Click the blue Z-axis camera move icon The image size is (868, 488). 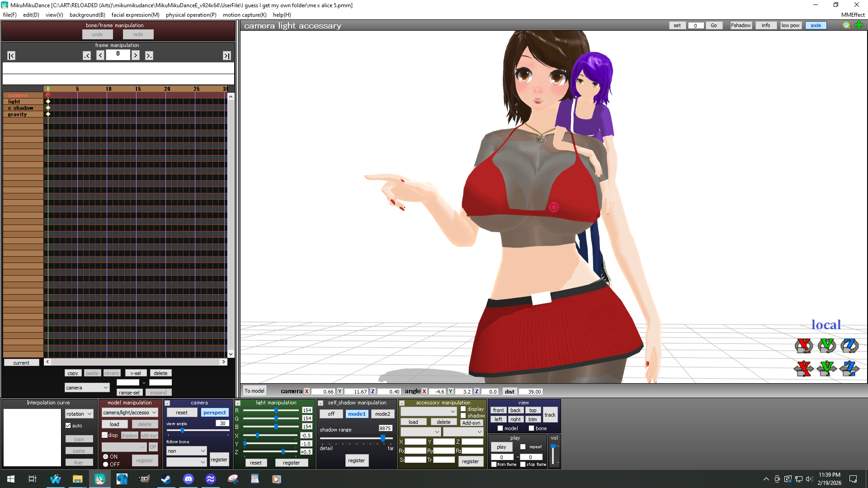point(849,368)
